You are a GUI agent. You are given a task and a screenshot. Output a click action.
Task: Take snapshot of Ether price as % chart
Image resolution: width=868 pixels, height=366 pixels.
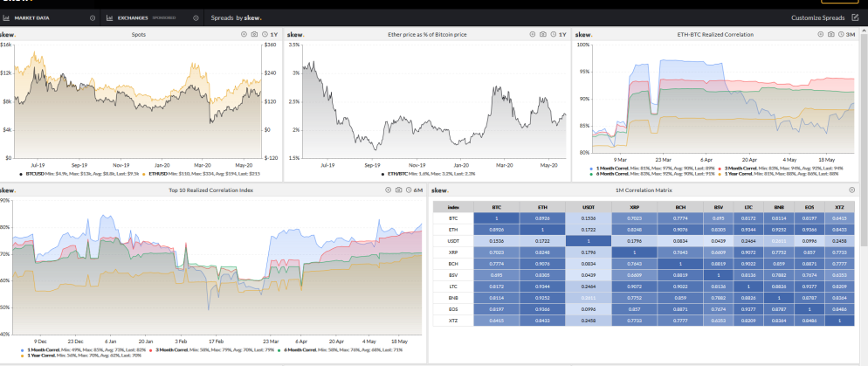coord(542,34)
